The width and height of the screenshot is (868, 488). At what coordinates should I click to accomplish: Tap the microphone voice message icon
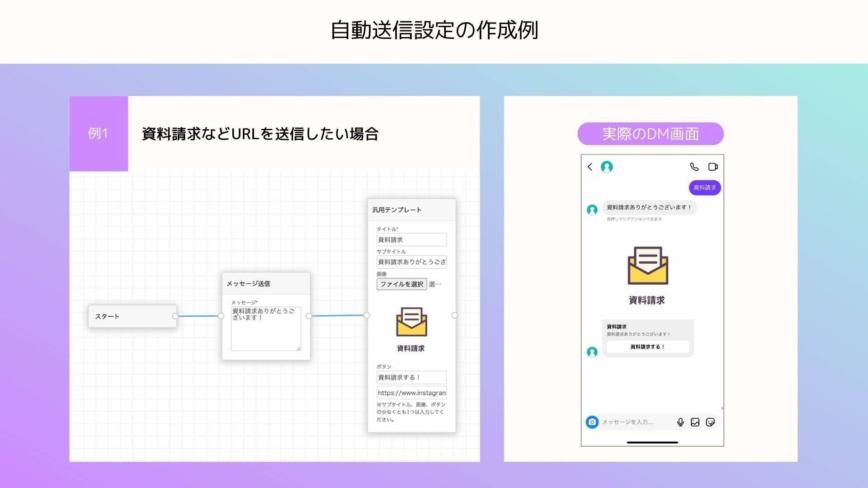[x=680, y=422]
